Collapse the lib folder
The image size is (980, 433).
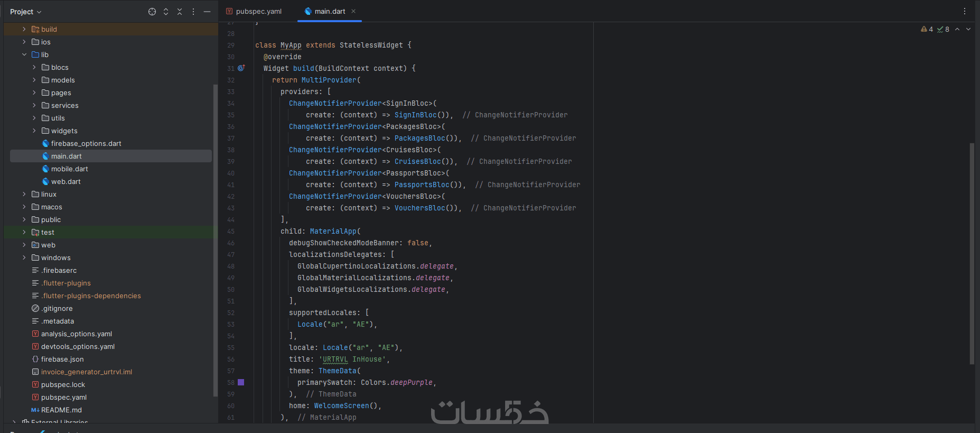[24, 54]
